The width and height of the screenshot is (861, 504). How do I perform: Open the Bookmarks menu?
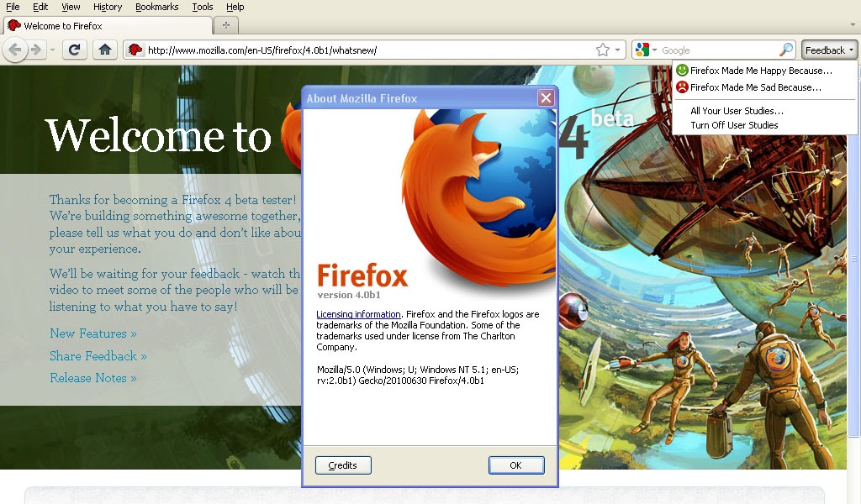click(x=157, y=7)
